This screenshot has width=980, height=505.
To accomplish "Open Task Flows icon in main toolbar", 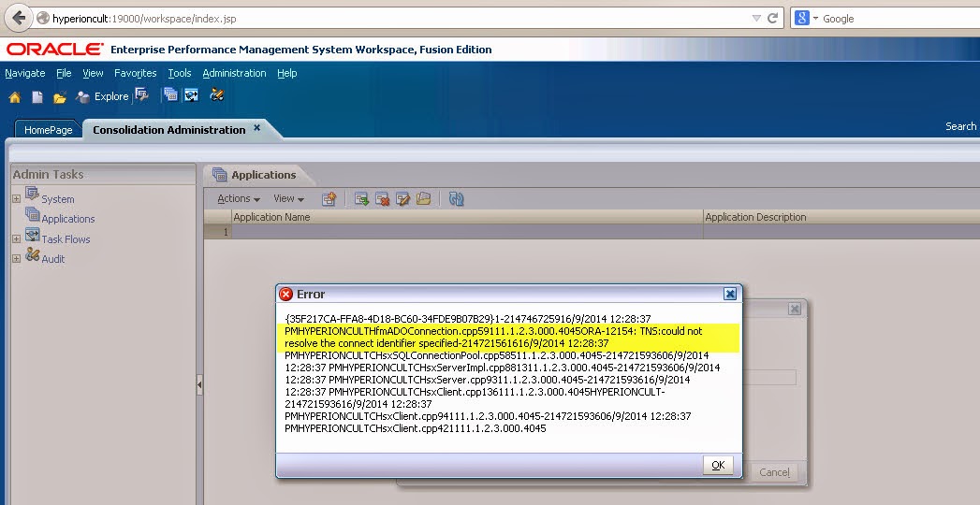I will [x=191, y=95].
